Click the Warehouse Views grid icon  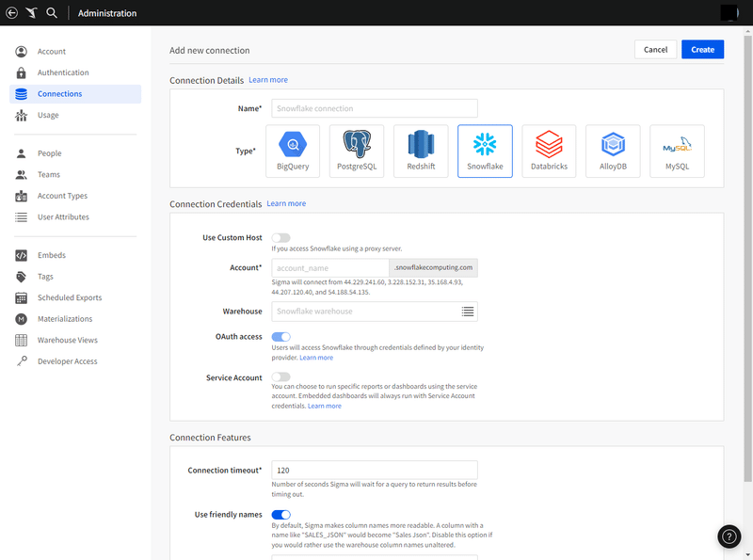click(x=21, y=340)
